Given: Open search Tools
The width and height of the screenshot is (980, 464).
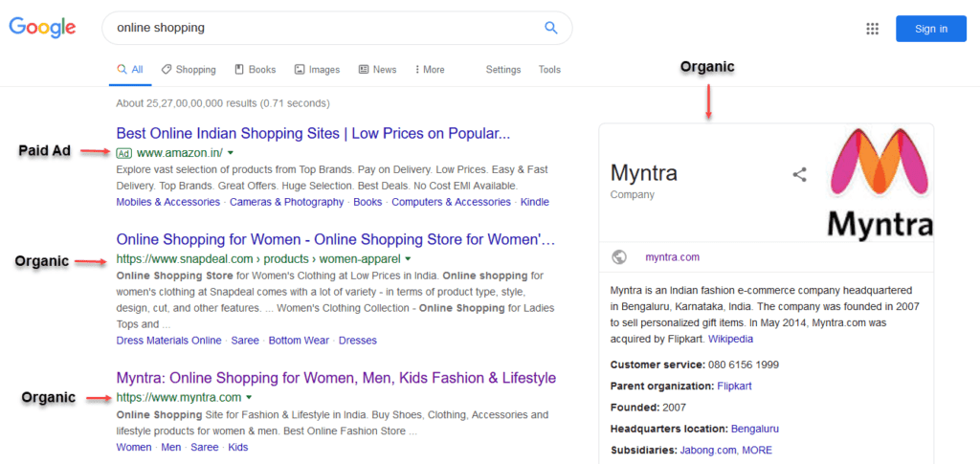Looking at the screenshot, I should point(549,70).
